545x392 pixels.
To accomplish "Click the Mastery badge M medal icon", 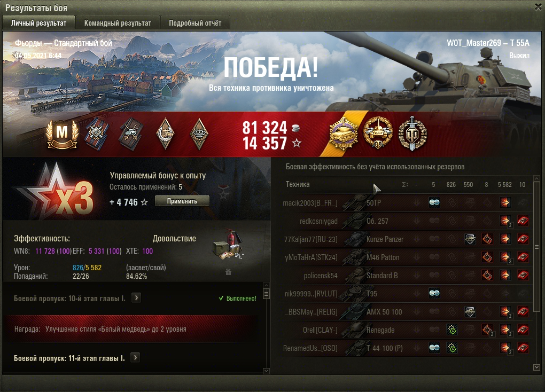I will click(x=62, y=135).
